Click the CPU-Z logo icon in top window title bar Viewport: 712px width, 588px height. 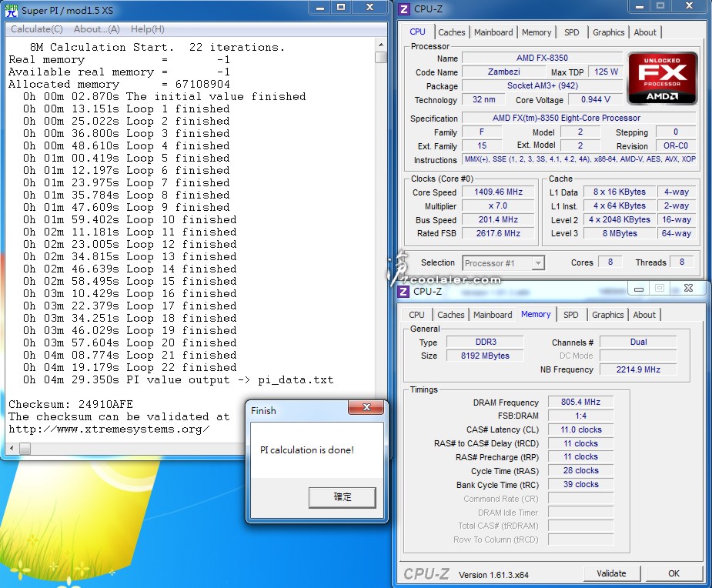tap(403, 9)
